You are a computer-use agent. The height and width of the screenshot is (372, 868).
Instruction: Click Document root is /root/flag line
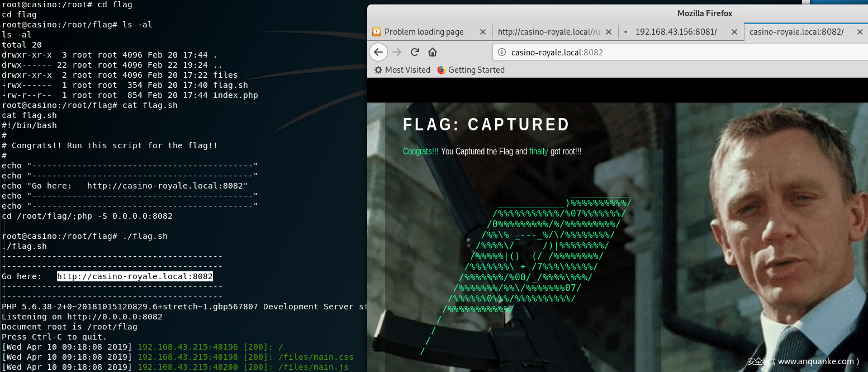[69, 327]
